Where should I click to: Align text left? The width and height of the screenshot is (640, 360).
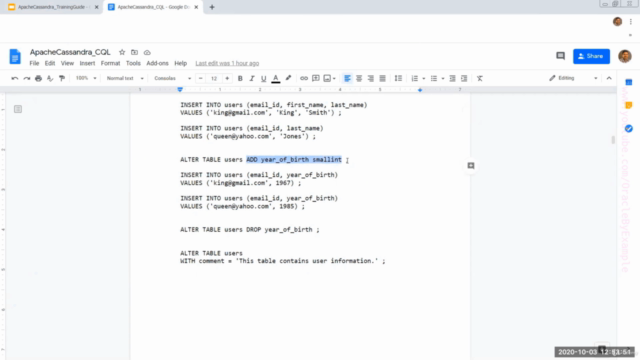coord(347,78)
